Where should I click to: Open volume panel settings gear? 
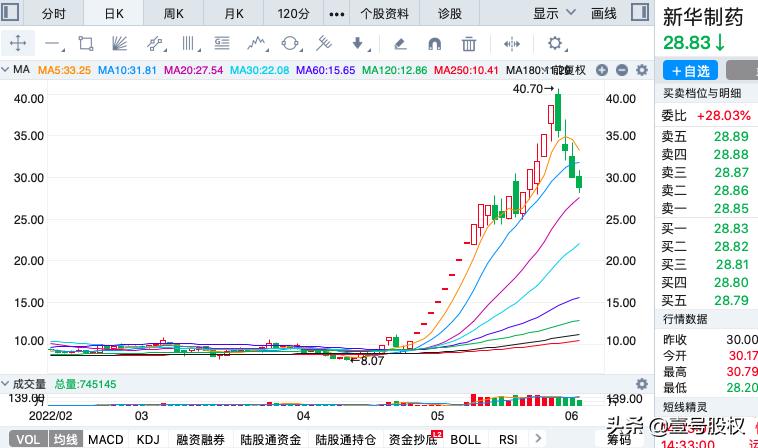642,384
